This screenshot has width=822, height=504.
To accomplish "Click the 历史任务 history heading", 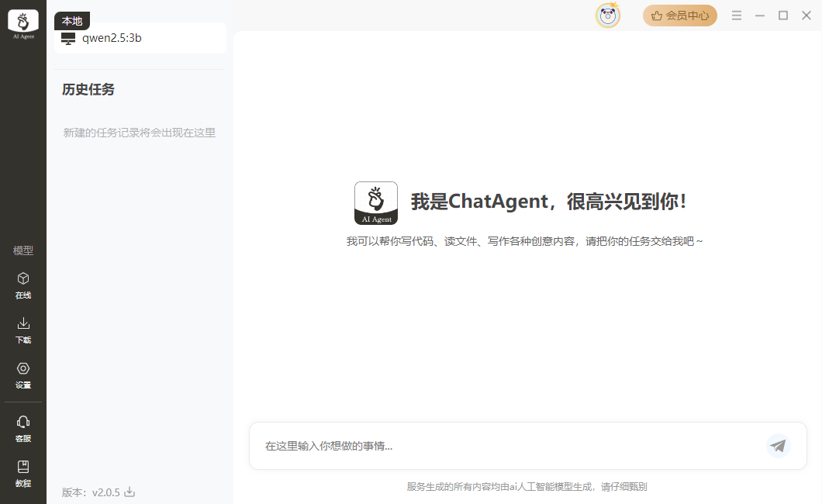I will [88, 90].
